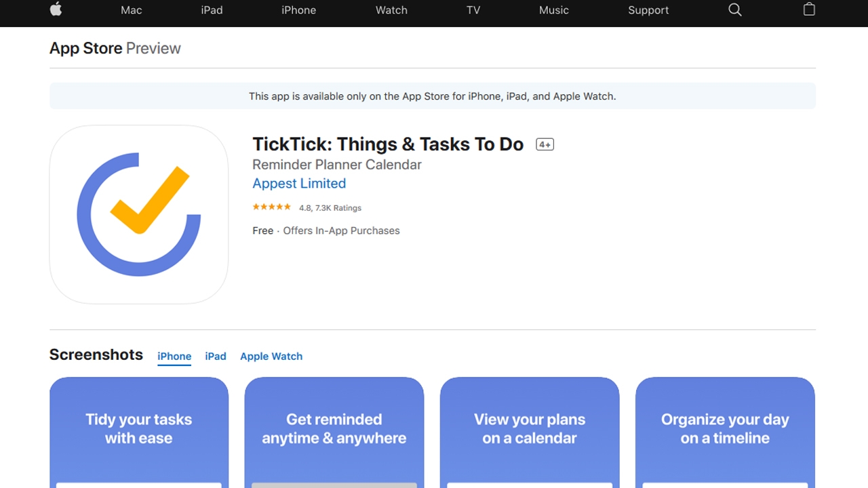Click the 'TickTick: Things & Tasks To Do' title
868x488 pixels.
(x=388, y=144)
